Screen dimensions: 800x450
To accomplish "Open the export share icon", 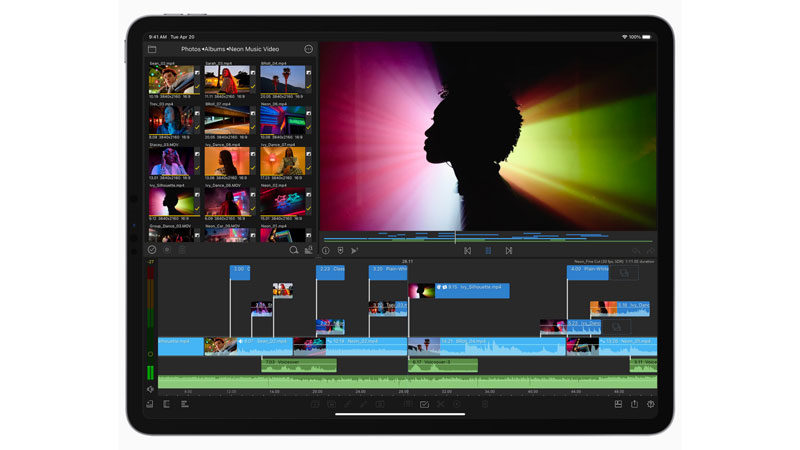I will point(634,404).
